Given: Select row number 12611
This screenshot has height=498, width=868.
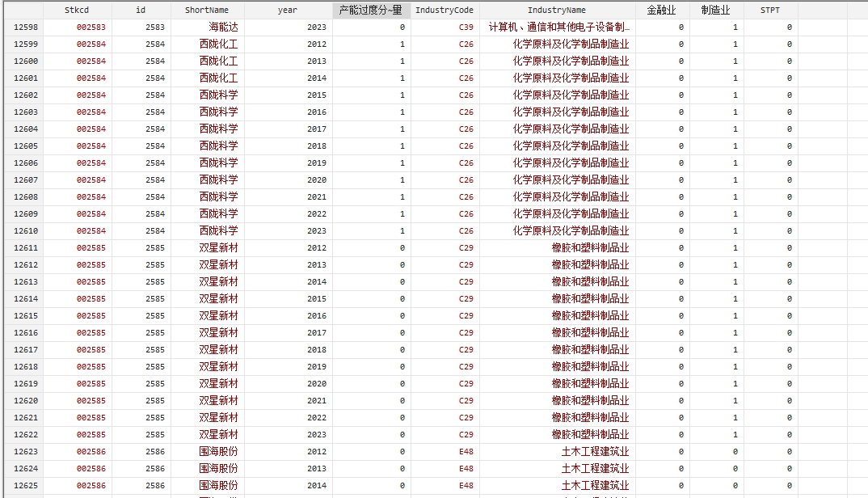Looking at the screenshot, I should tap(26, 248).
